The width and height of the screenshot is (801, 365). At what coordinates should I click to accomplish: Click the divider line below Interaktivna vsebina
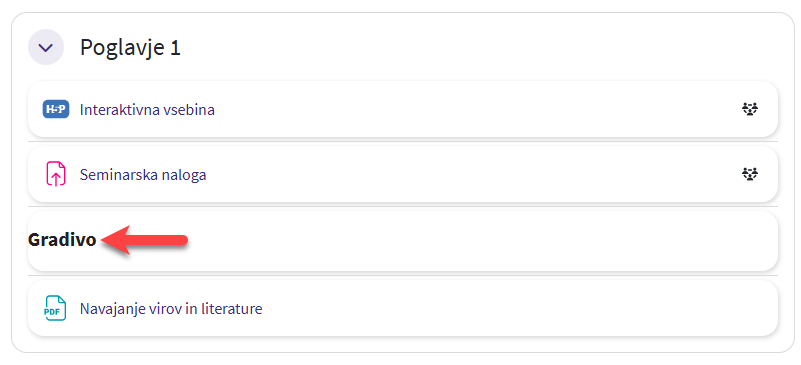(403, 141)
